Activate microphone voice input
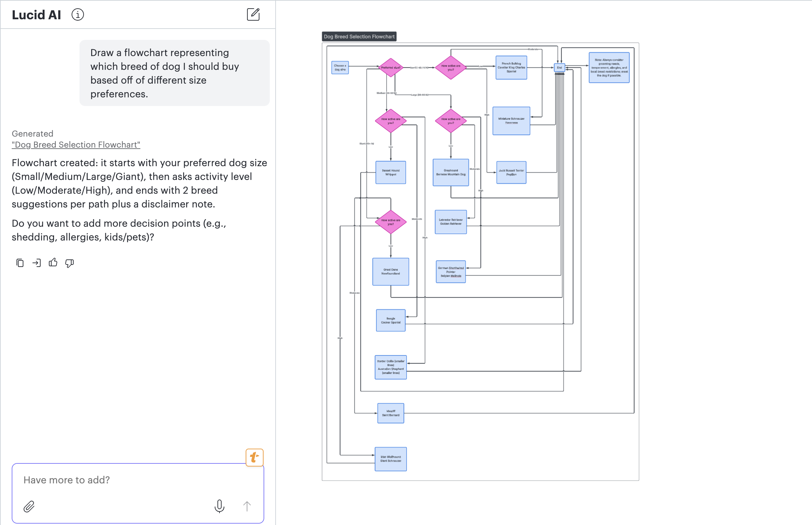The height and width of the screenshot is (525, 812). 220,506
